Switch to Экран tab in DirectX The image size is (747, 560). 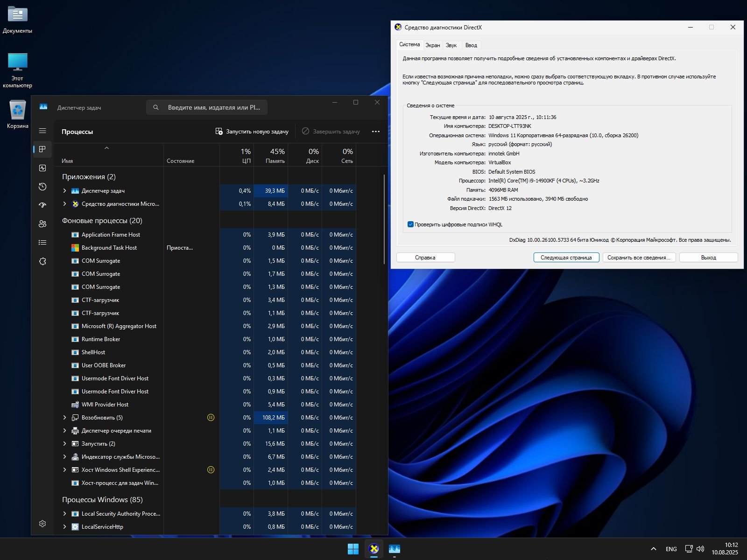pyautogui.click(x=433, y=45)
